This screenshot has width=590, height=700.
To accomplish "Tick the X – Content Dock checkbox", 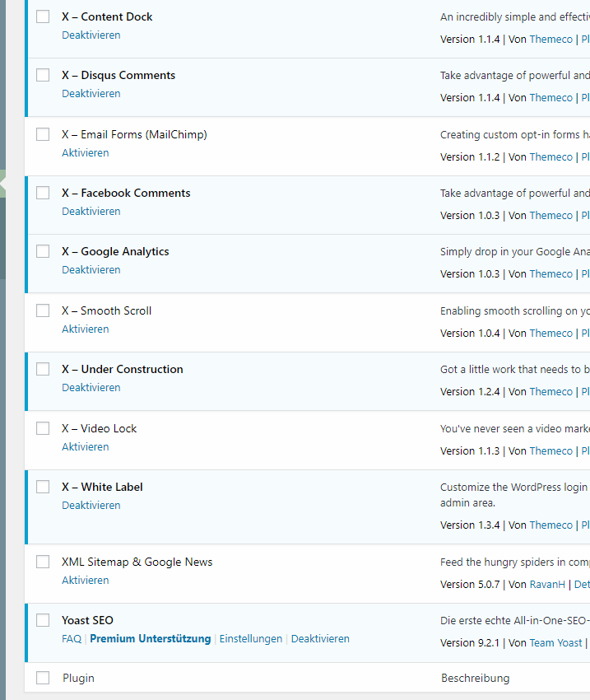I will tap(43, 16).
